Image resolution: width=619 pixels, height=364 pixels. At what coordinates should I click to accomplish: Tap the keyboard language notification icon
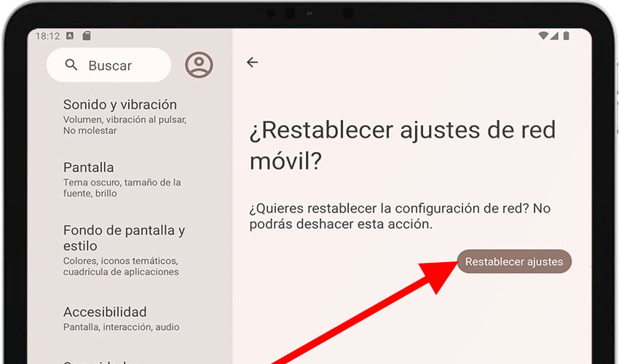[x=70, y=36]
